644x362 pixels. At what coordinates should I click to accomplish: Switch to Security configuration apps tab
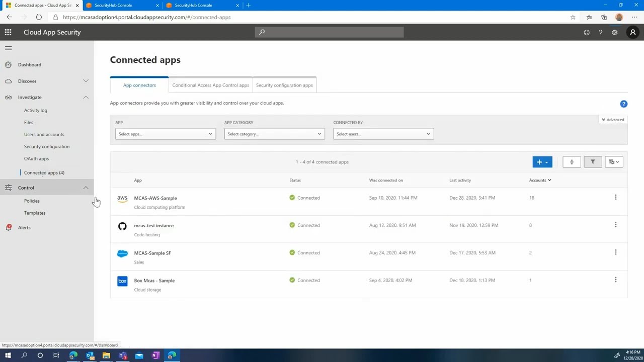(284, 85)
